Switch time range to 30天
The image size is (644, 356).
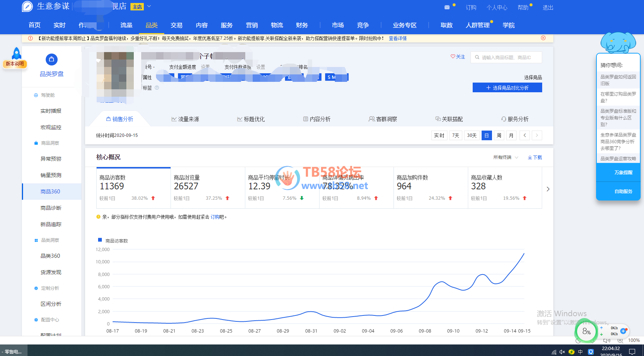pos(472,135)
